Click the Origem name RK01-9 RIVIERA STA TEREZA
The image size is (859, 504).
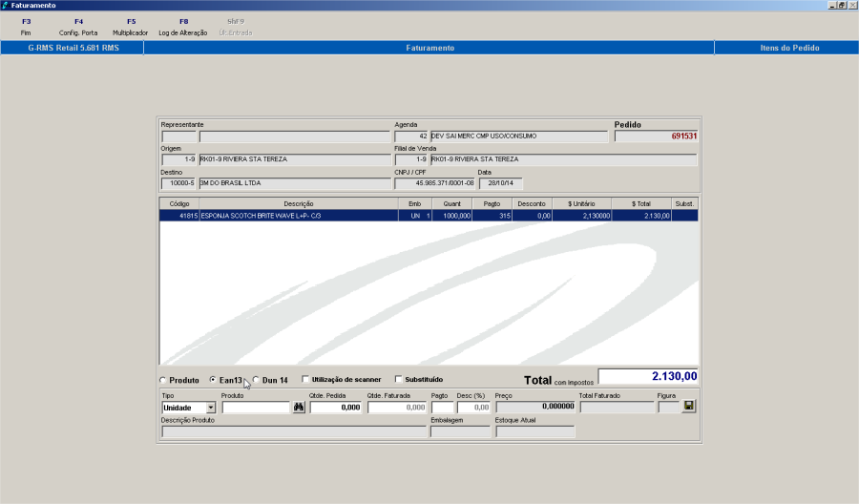[x=295, y=159]
